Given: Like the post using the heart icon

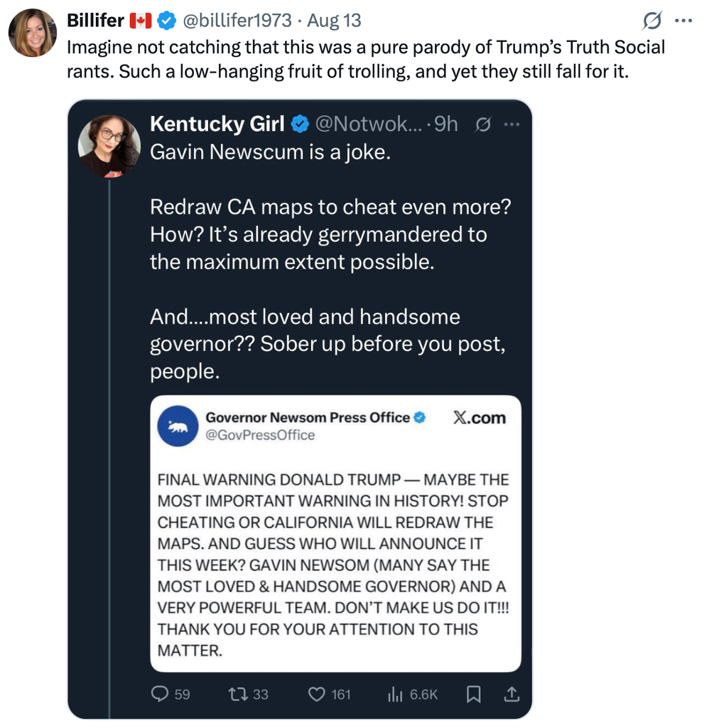Looking at the screenshot, I should tap(316, 694).
